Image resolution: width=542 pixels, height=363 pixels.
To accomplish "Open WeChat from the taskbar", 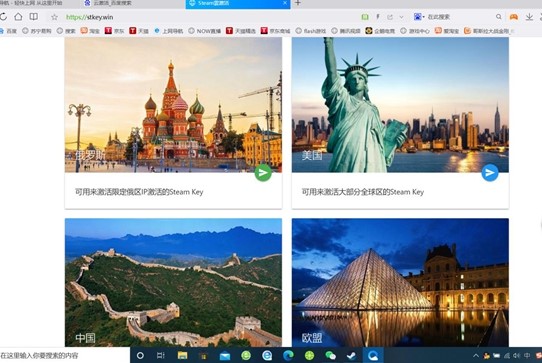I will pyautogui.click(x=330, y=355).
